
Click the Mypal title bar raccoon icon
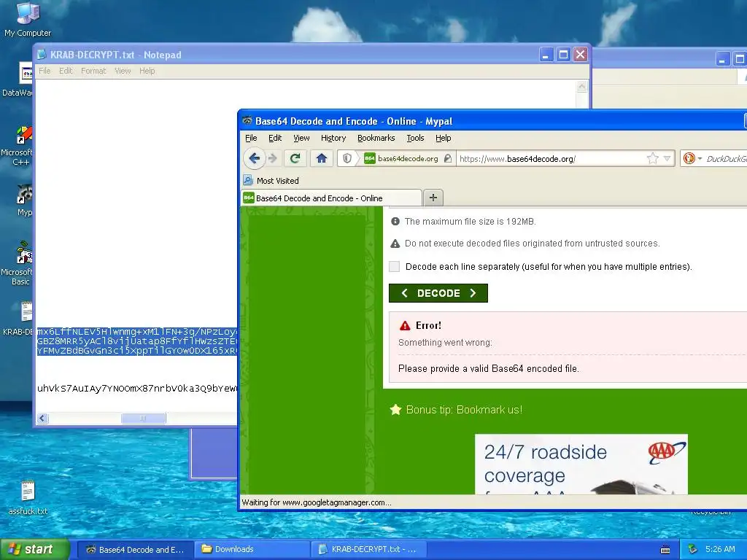point(247,121)
